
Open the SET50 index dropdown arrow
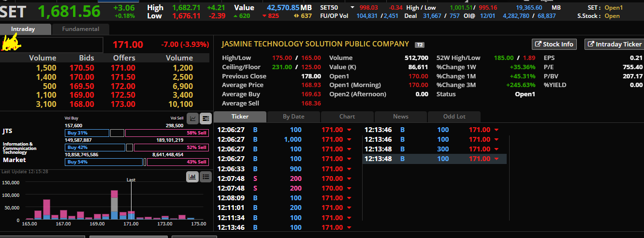pos(352,7)
